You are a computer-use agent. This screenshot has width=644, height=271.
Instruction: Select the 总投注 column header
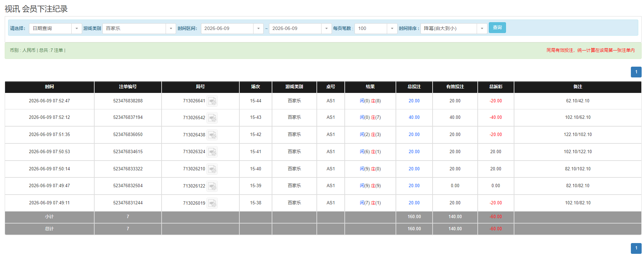click(x=414, y=87)
